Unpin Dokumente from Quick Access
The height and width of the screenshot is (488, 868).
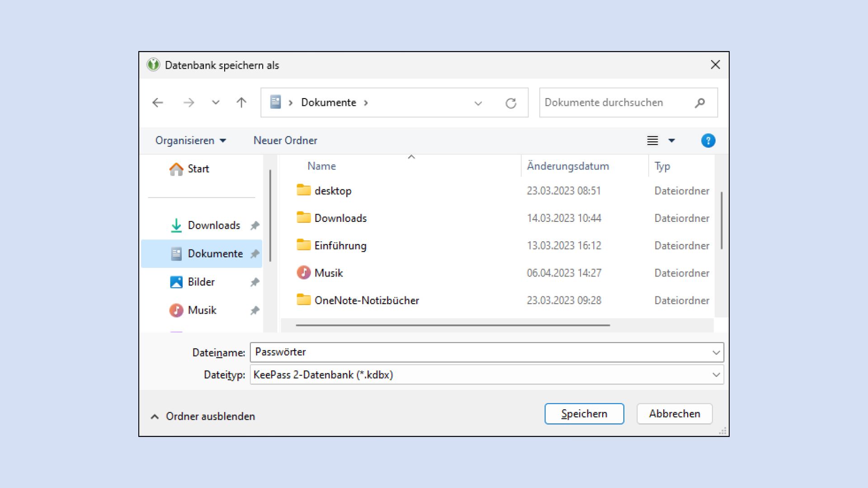point(255,253)
